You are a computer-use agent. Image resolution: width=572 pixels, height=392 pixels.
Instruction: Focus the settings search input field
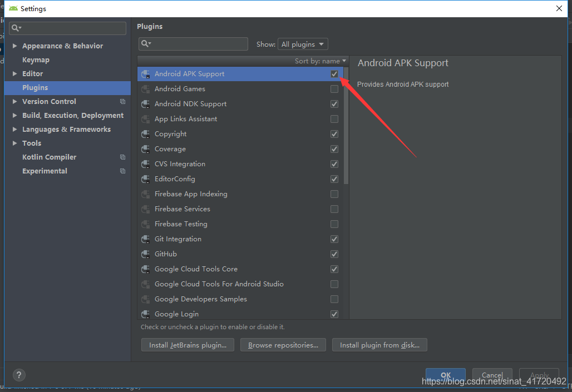tap(67, 28)
